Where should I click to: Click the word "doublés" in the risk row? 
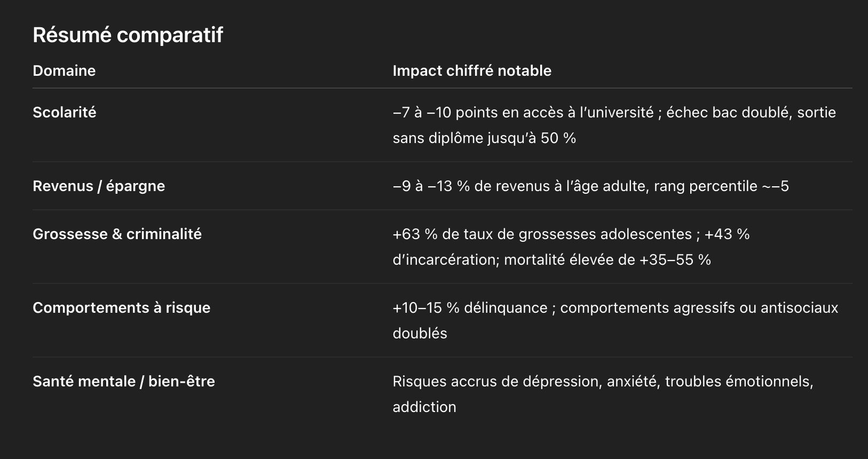[420, 334]
